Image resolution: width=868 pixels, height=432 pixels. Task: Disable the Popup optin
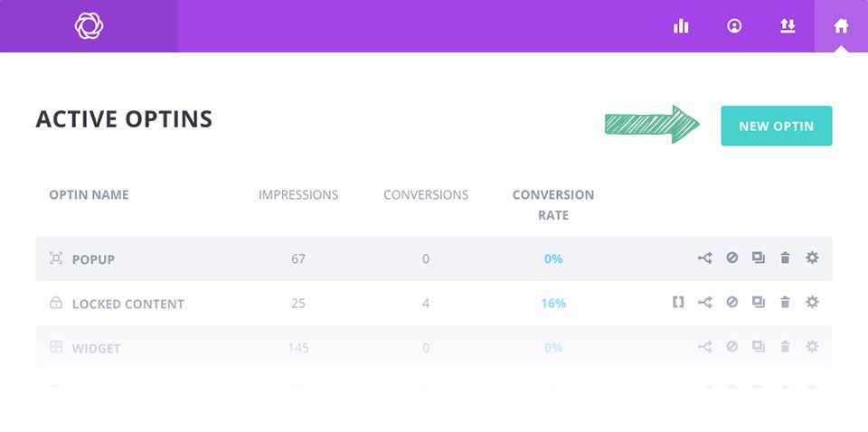coord(732,258)
